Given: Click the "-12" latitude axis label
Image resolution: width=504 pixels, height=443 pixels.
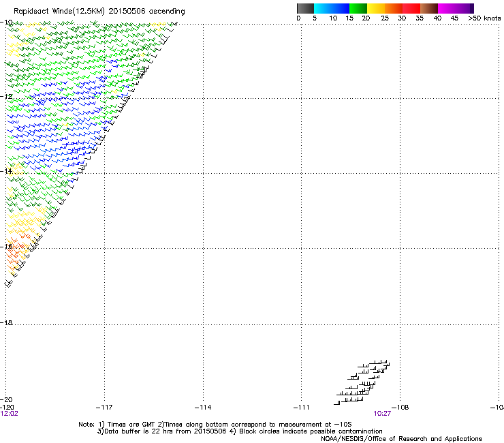Looking at the screenshot, I should click(6, 97).
